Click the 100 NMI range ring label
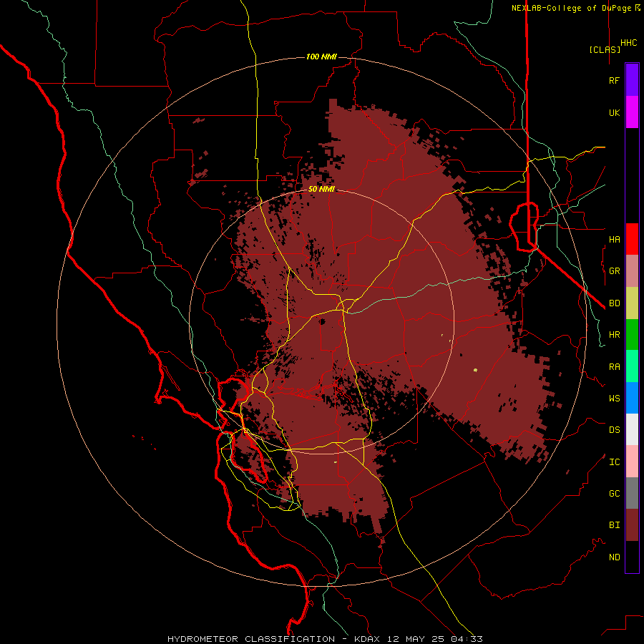The height and width of the screenshot is (644, 644). pyautogui.click(x=321, y=57)
